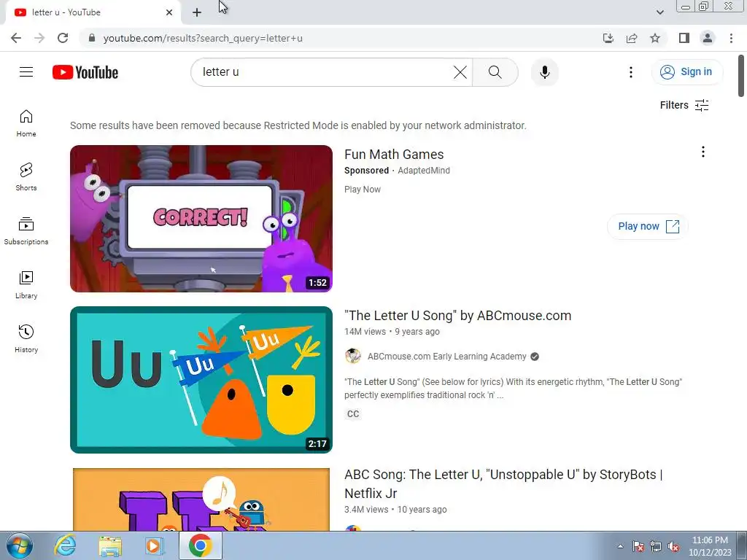Open Fun Math Games ad thumbnail

(x=201, y=219)
